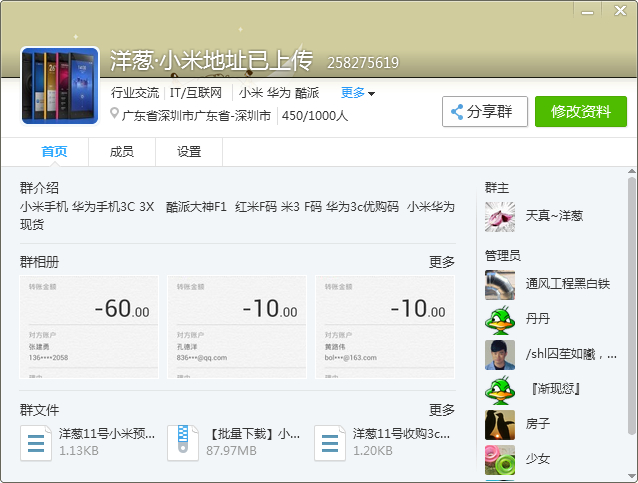Click the location pin icon
638x483 pixels.
(x=114, y=114)
